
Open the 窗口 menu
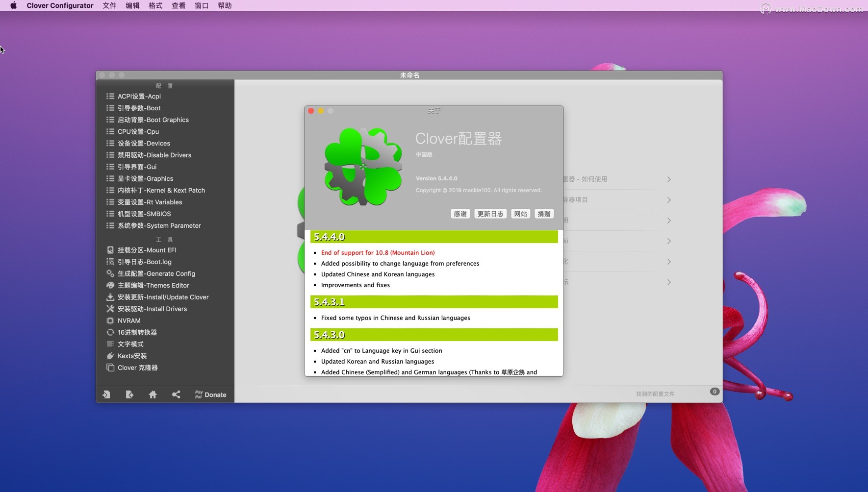(202, 5)
